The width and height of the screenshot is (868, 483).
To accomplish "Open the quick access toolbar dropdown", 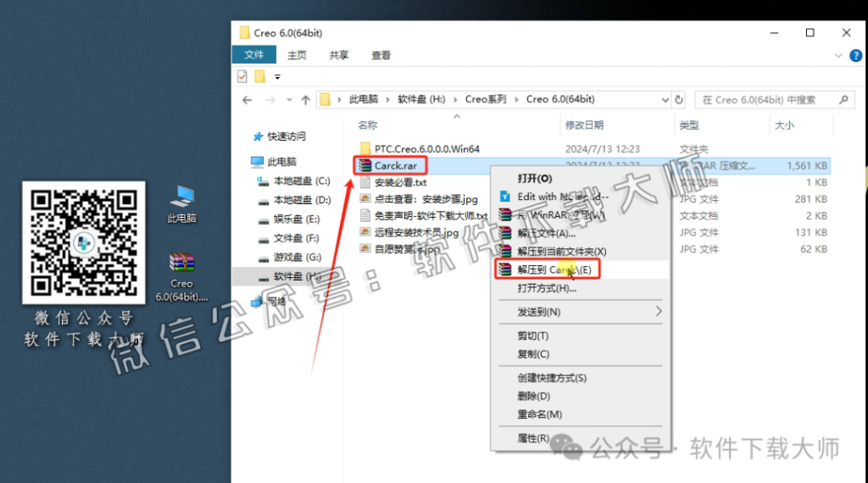I will tap(277, 77).
